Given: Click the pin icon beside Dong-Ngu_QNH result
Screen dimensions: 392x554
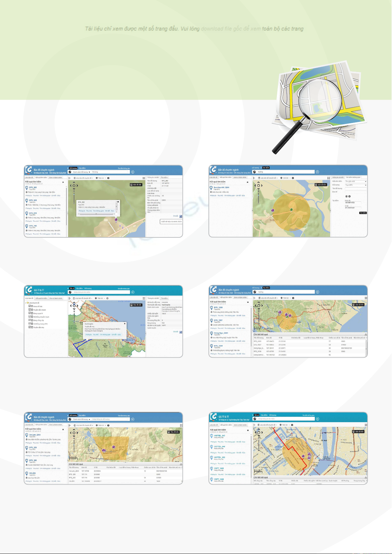Looking at the screenshot, I should pyautogui.click(x=211, y=334).
